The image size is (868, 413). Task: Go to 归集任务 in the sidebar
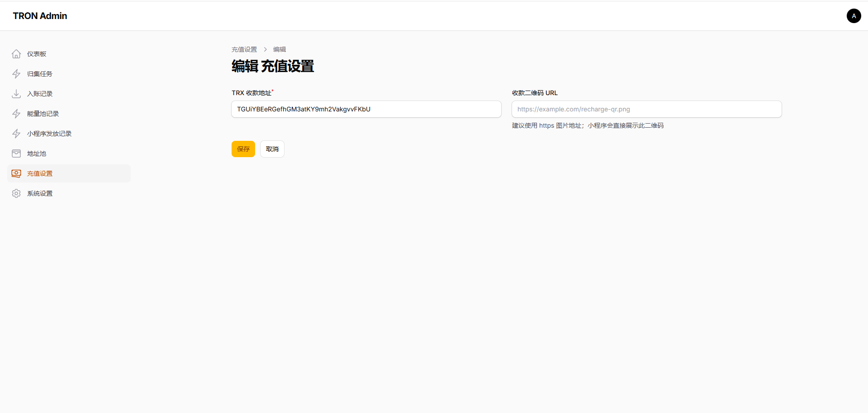pos(69,74)
